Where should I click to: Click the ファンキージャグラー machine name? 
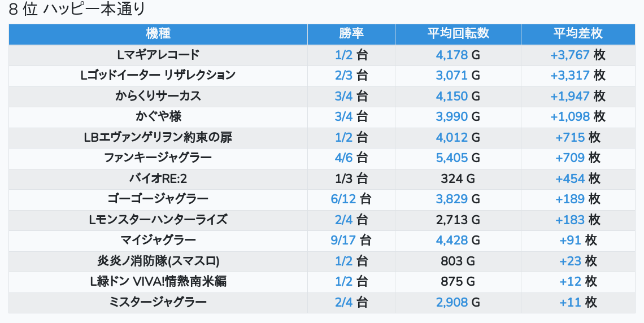[x=158, y=158]
